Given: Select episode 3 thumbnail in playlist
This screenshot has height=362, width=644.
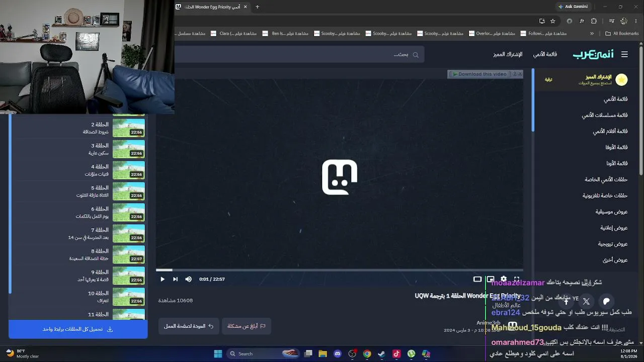Looking at the screenshot, I should [x=129, y=149].
